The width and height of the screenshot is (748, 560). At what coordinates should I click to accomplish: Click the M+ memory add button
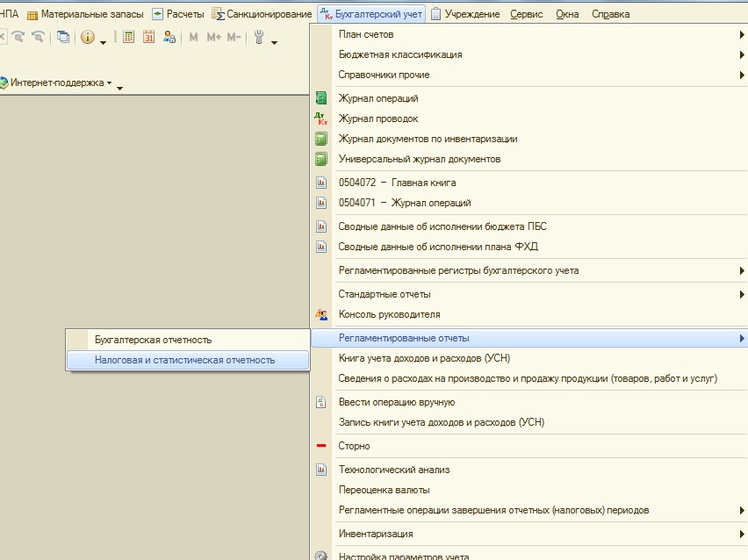pos(213,37)
